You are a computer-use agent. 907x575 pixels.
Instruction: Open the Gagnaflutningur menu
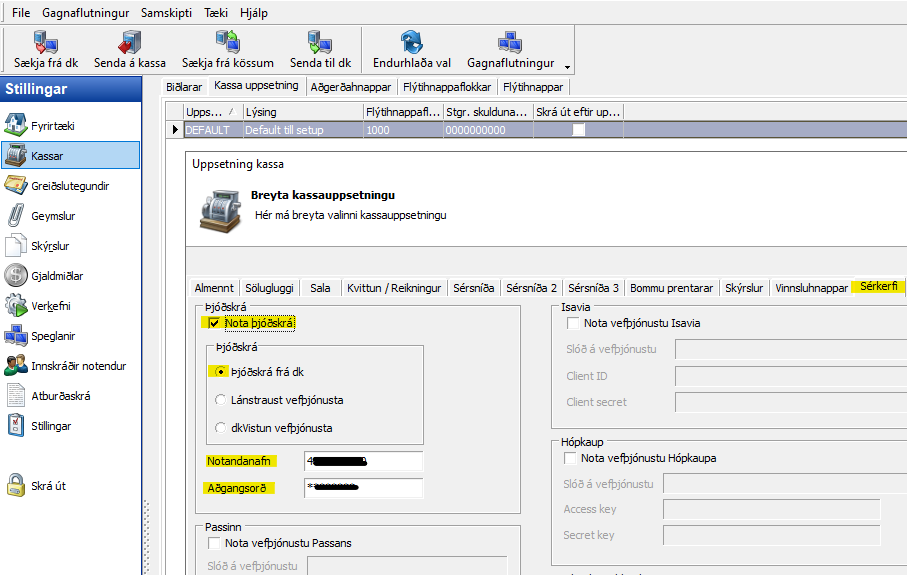86,14
